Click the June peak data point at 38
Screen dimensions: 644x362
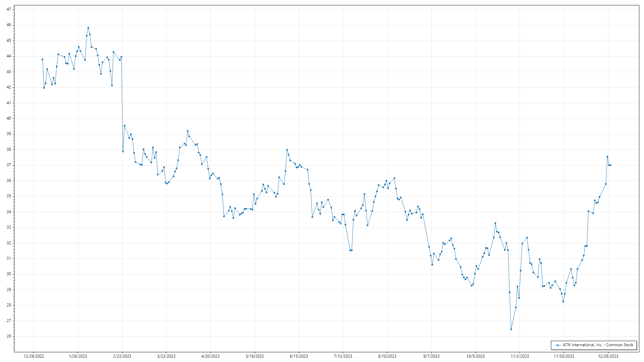pos(287,150)
